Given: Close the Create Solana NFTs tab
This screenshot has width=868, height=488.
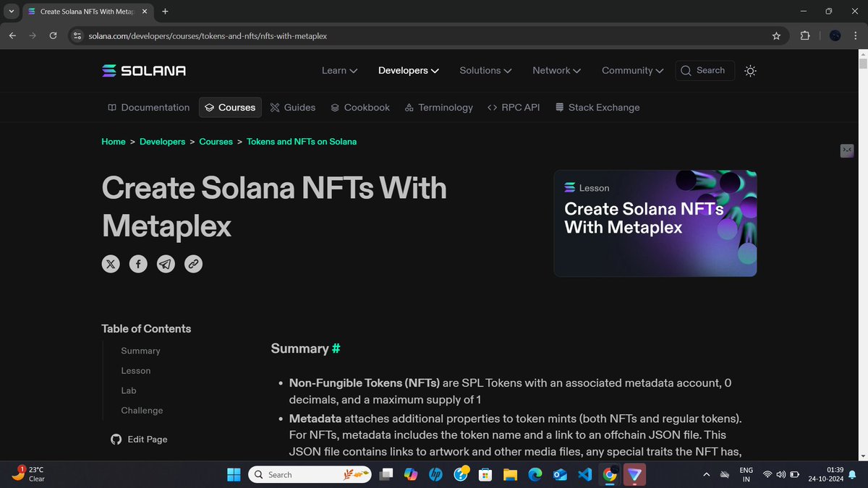Looking at the screenshot, I should coord(146,12).
